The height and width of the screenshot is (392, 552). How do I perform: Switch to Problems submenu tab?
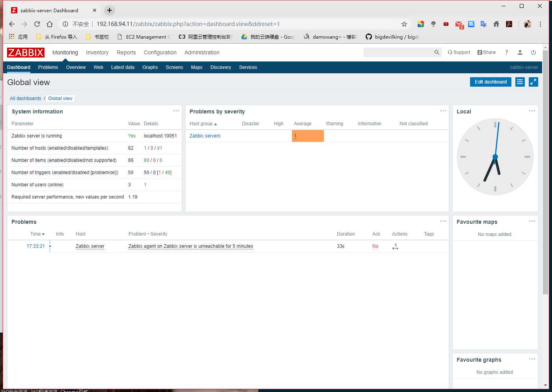pos(48,67)
